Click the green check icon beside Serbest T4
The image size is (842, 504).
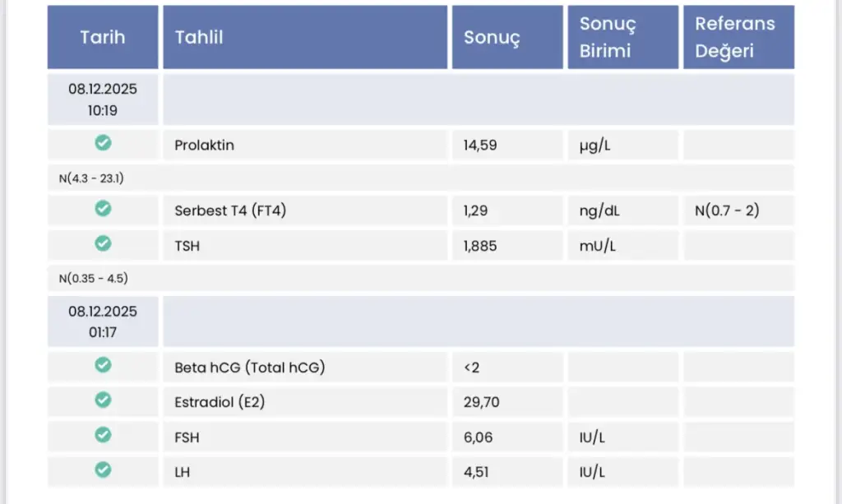coord(103,209)
